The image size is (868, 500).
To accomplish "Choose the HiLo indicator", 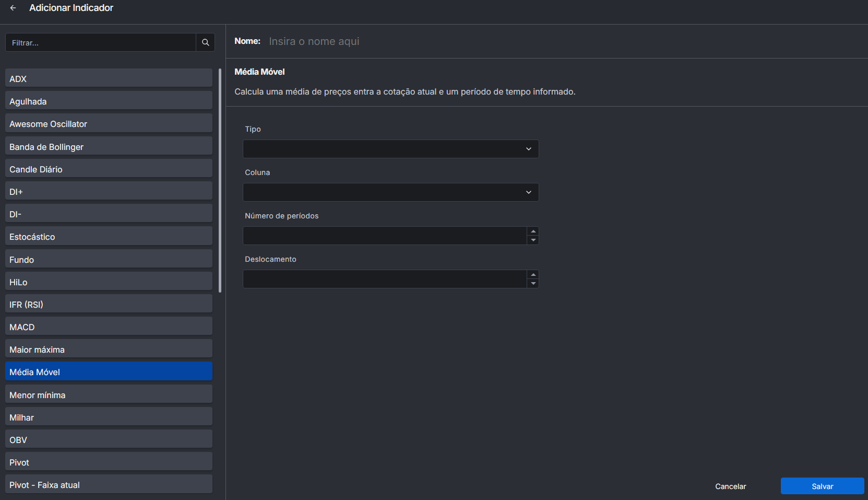I will (x=109, y=282).
